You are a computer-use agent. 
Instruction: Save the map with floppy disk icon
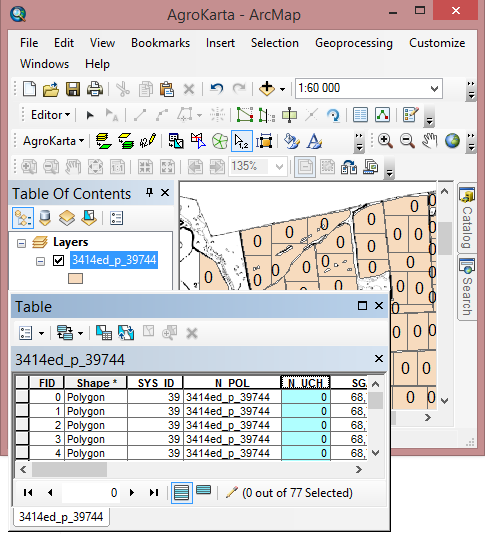pyautogui.click(x=73, y=89)
